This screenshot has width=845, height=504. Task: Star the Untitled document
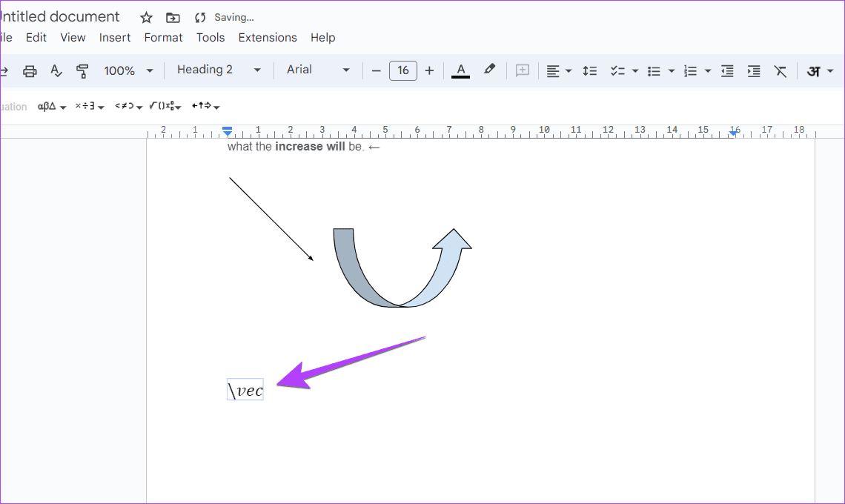[x=147, y=17]
